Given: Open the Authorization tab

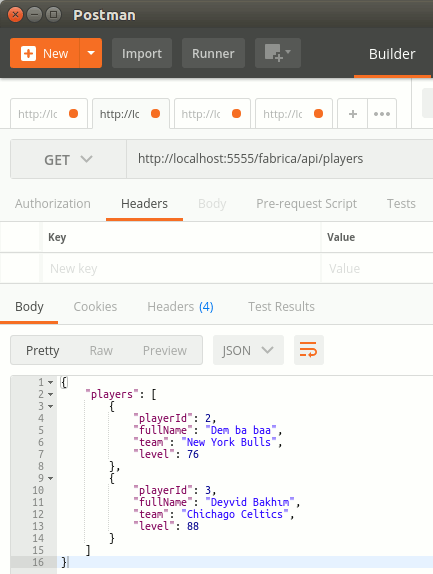Looking at the screenshot, I should (53, 204).
